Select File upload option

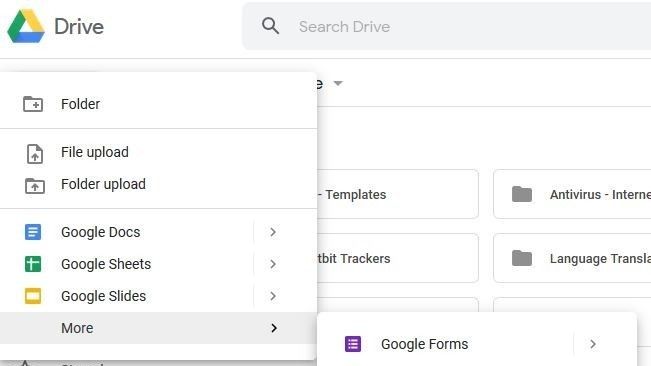(x=158, y=152)
